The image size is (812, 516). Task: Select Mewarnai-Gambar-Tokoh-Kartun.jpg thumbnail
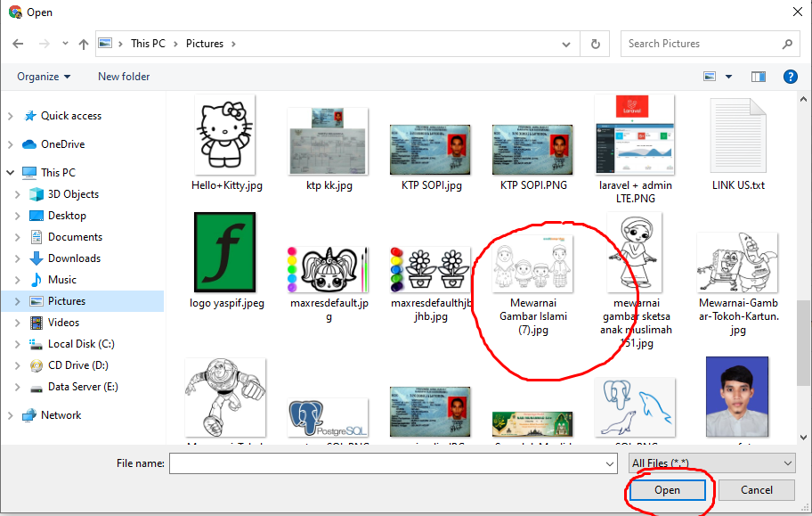pyautogui.click(x=737, y=262)
